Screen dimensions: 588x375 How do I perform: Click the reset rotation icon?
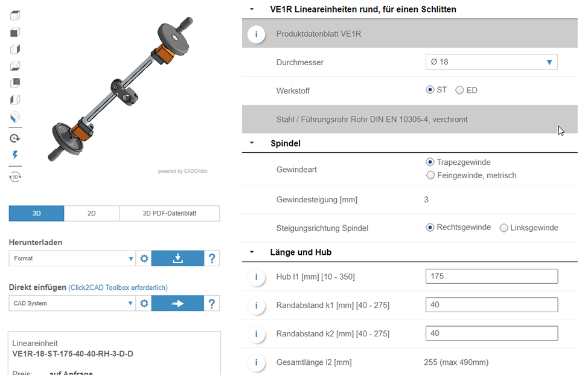[x=15, y=138]
